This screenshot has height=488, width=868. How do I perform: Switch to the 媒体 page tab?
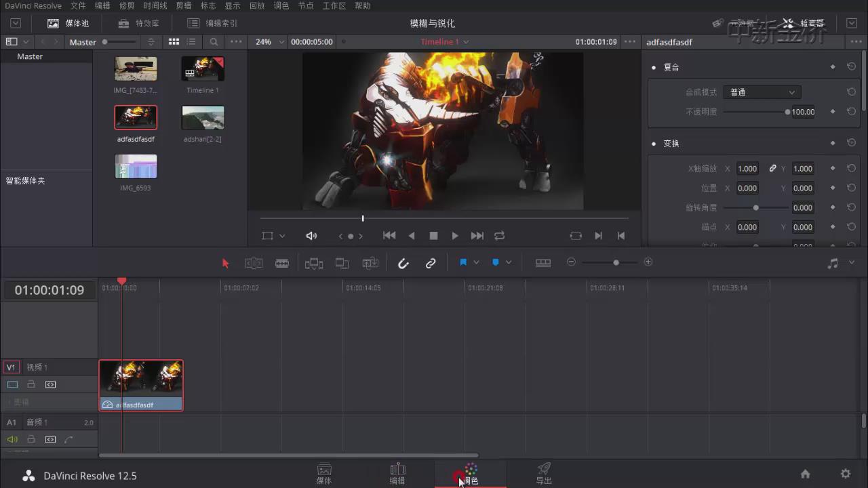(324, 474)
